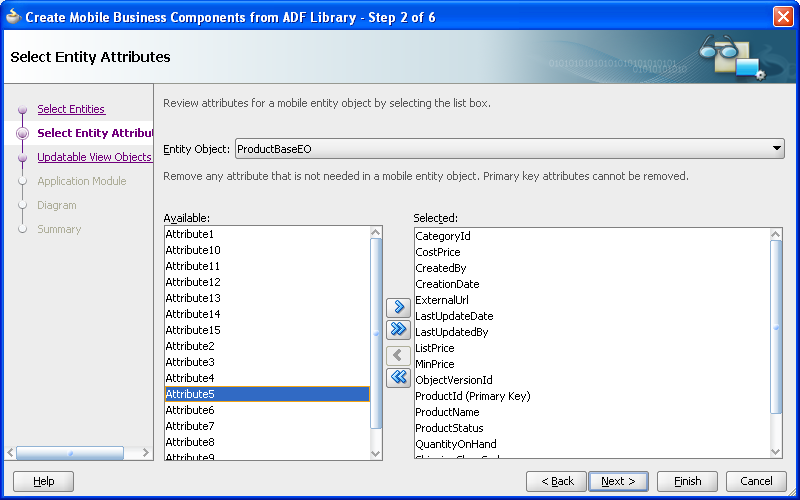Click Selected list vertical scrollbar thumb
800x500 pixels.
776,327
